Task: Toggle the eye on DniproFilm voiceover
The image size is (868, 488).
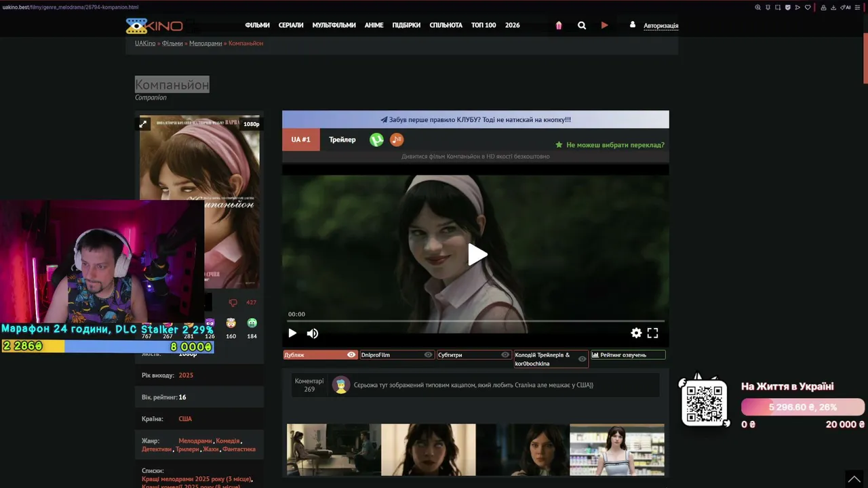Action: 428,354
